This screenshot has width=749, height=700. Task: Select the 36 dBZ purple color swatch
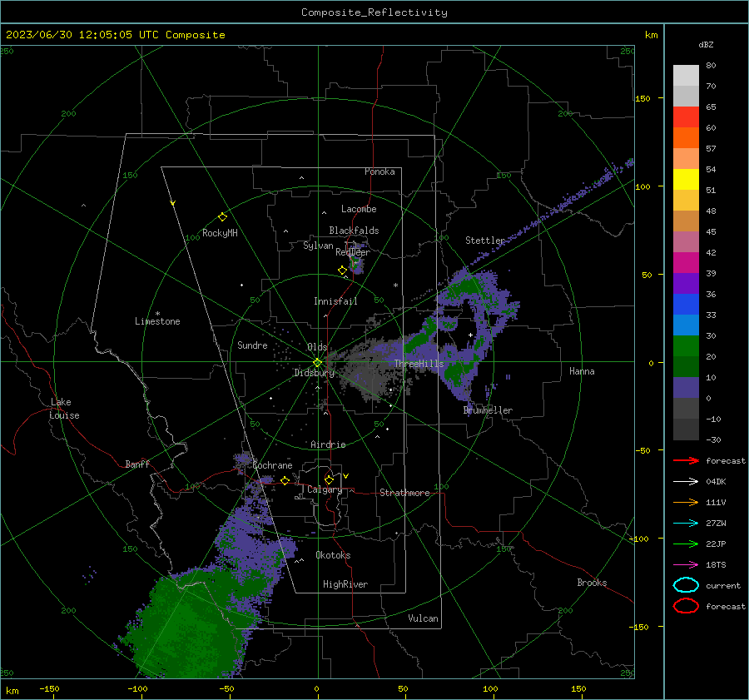point(686,283)
